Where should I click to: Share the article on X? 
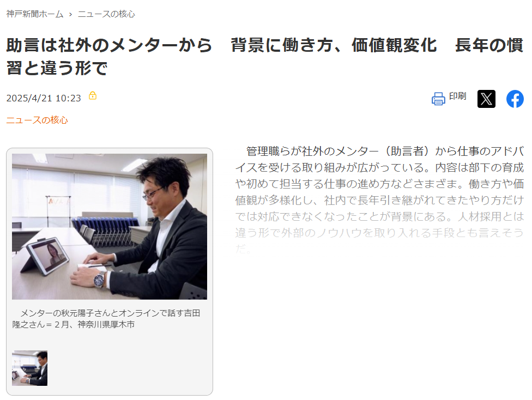point(486,99)
